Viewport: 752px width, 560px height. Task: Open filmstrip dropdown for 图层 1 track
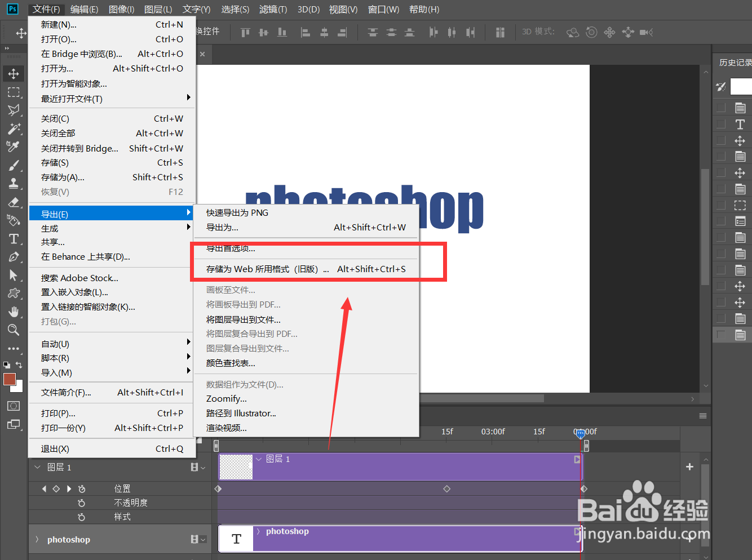pos(198,468)
